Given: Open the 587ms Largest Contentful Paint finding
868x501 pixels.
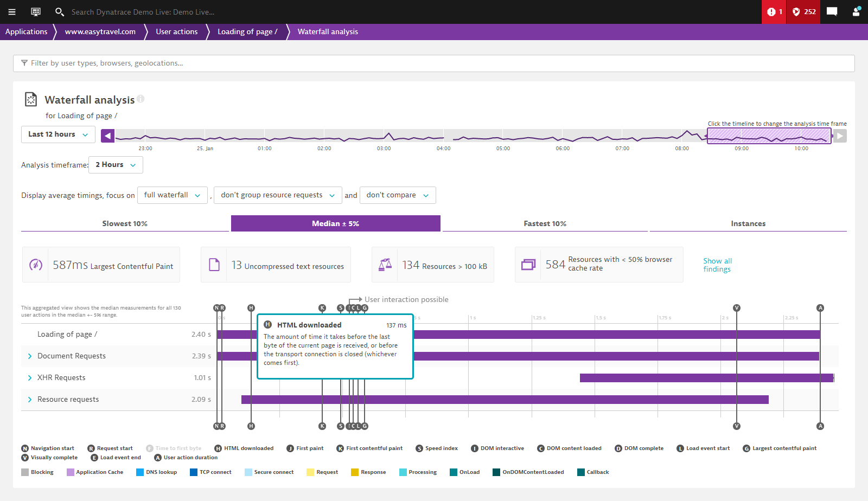Looking at the screenshot, I should 101,265.
